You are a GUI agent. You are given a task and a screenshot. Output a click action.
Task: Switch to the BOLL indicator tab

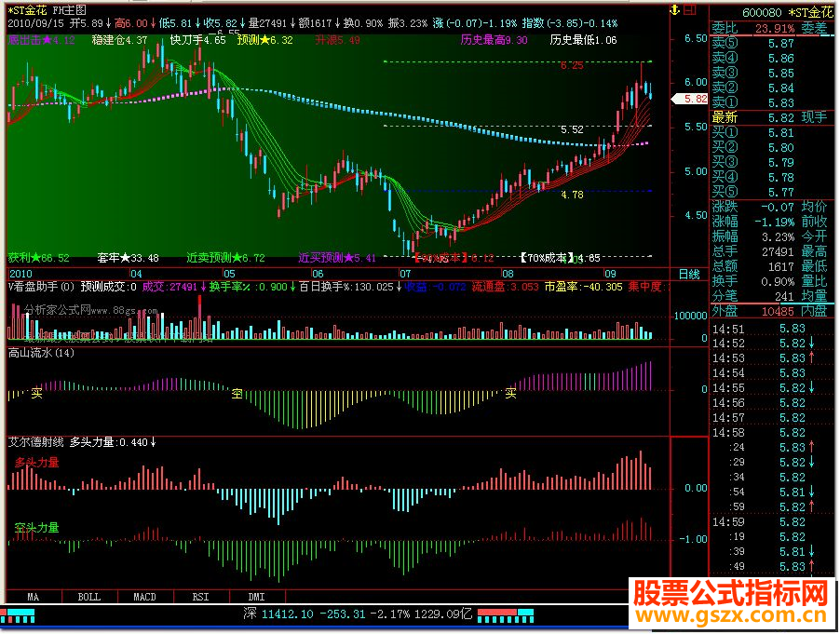[89, 597]
